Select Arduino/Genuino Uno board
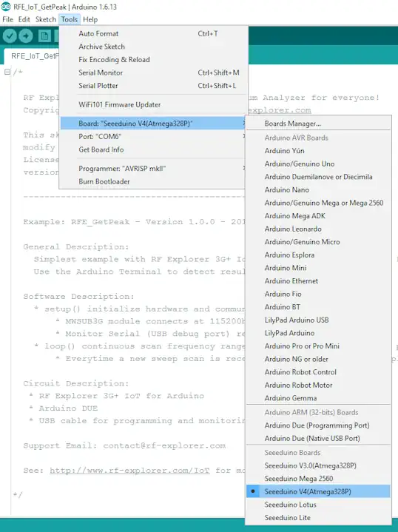 318,164
